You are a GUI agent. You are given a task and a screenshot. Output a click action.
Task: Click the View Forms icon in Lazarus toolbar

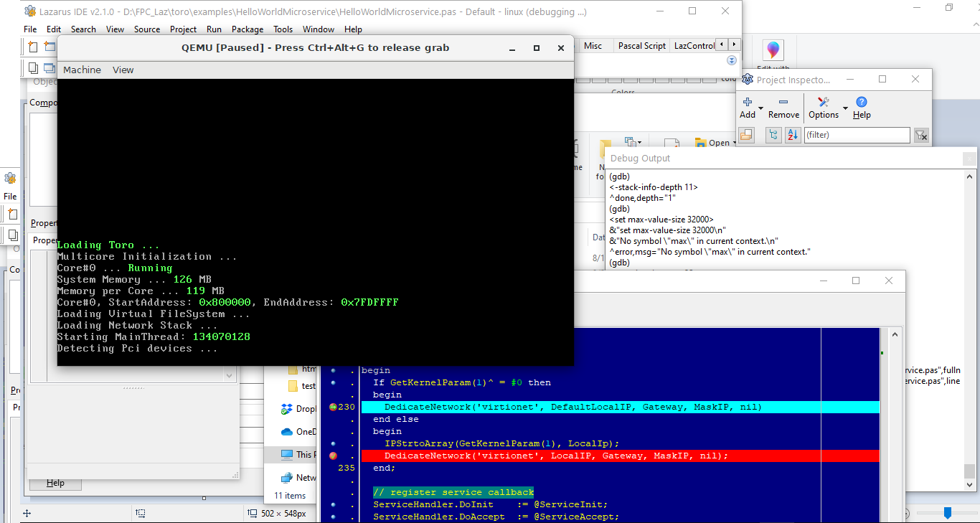pos(49,68)
